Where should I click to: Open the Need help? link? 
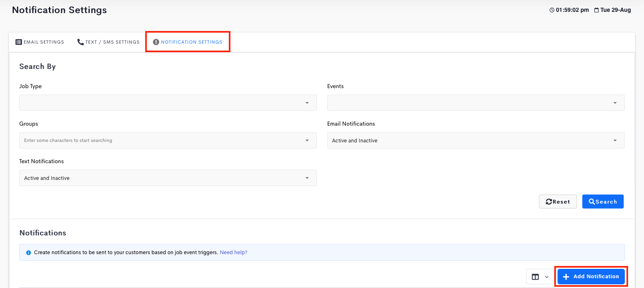(233, 253)
